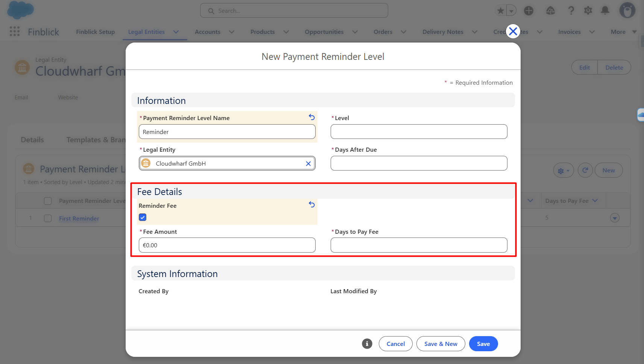Open the Notifications bell

click(605, 11)
